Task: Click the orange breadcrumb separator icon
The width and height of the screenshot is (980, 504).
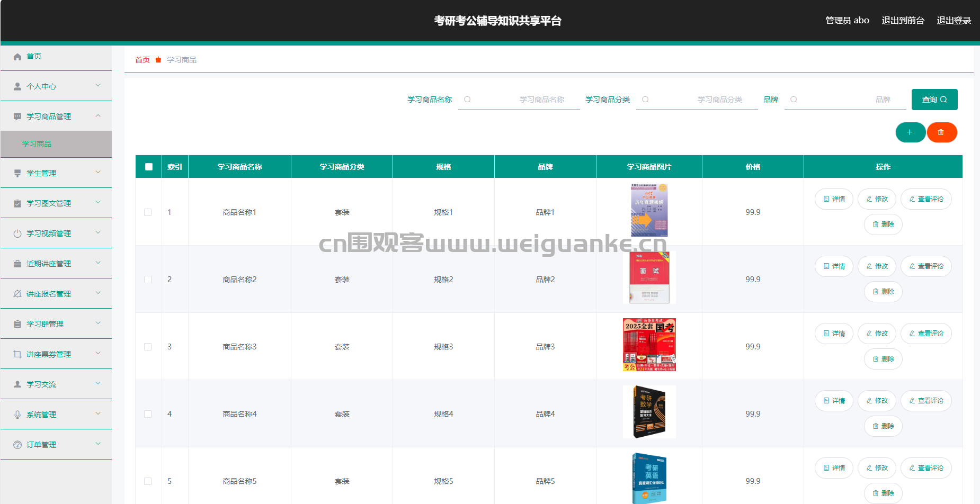Action: (x=158, y=60)
